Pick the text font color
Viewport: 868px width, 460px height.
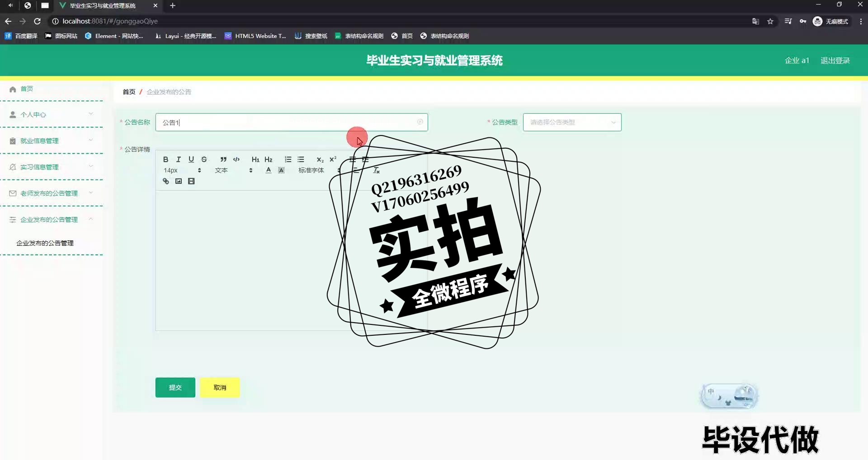pyautogui.click(x=269, y=170)
